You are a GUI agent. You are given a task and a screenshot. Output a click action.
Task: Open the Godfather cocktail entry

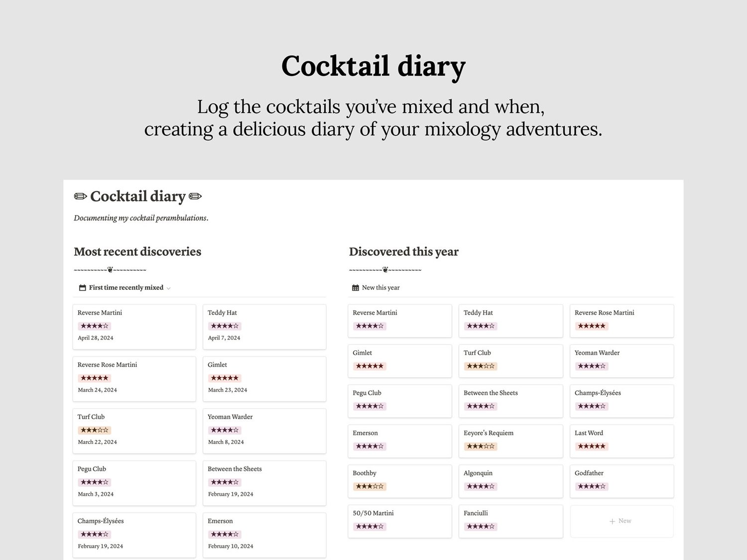click(x=622, y=480)
